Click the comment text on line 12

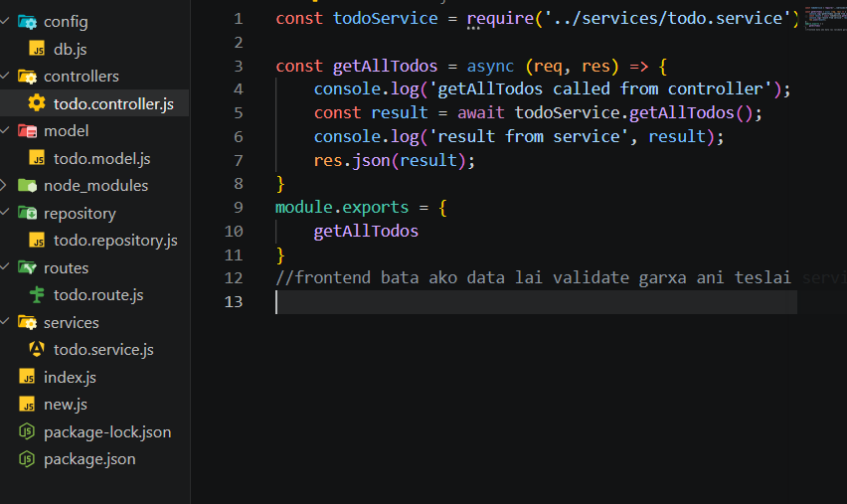[x=533, y=277]
